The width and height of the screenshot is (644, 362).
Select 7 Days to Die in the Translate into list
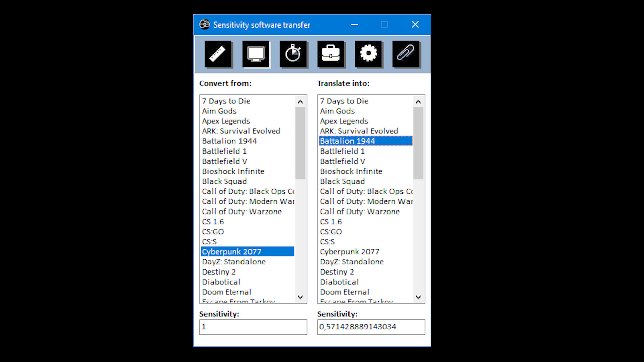pyautogui.click(x=344, y=101)
